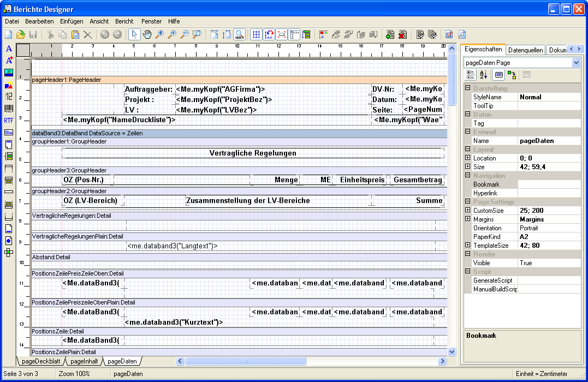The height and width of the screenshot is (382, 588).
Task: Expand the Size property
Action: [x=468, y=166]
